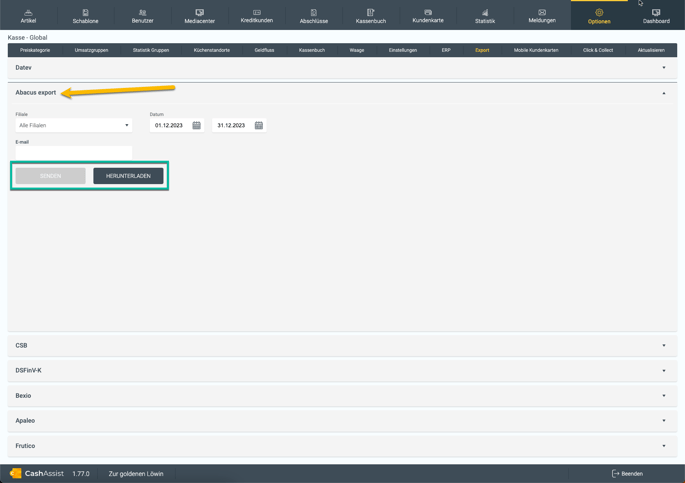Open ERP tab

pos(446,50)
